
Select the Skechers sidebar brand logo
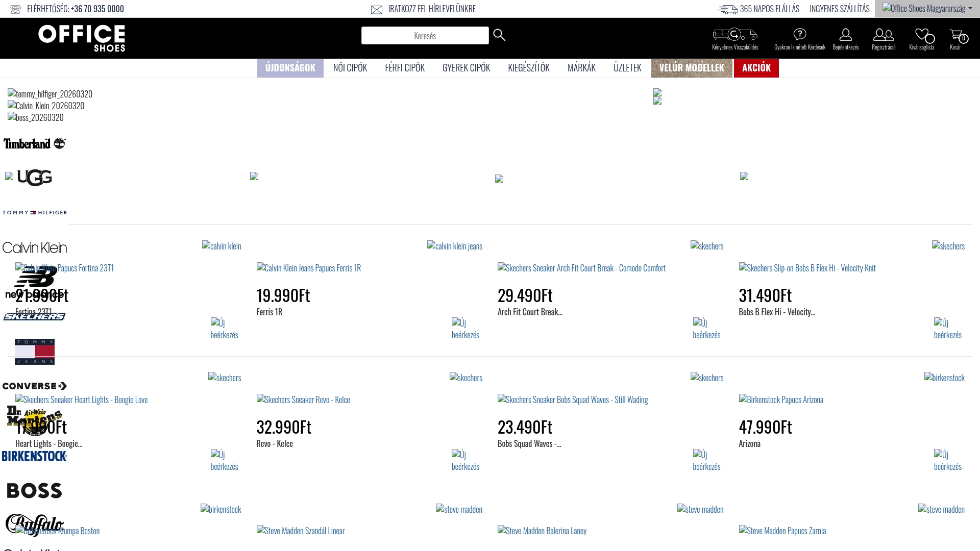pyautogui.click(x=35, y=317)
